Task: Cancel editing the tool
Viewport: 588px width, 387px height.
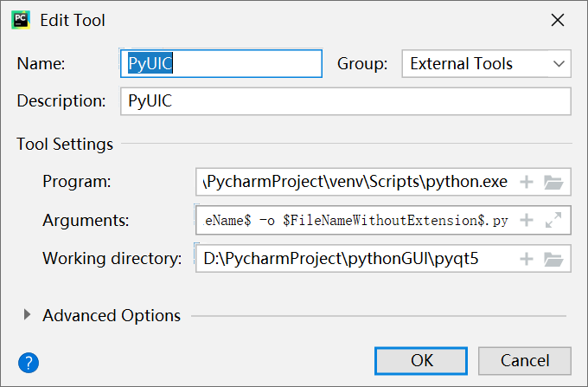Action: [525, 361]
